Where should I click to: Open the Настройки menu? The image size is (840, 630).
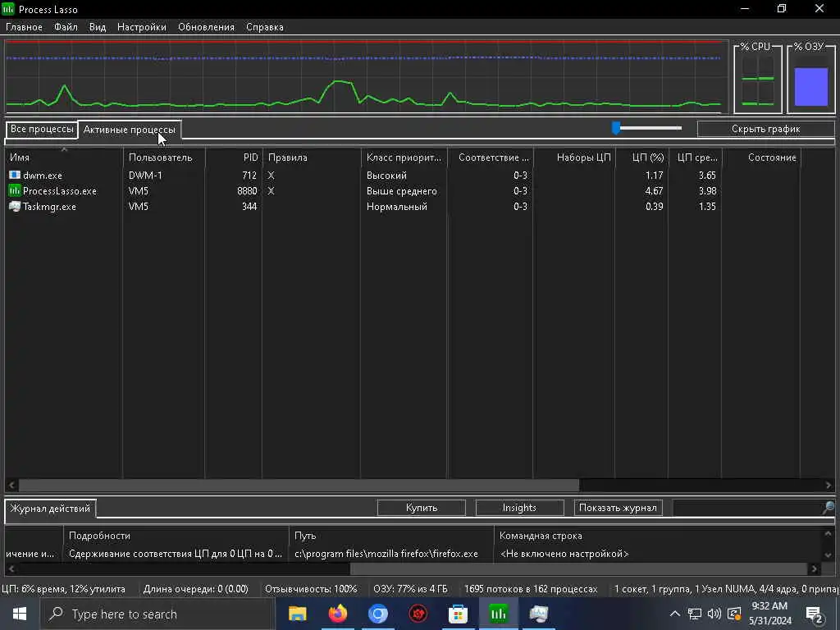142,27
